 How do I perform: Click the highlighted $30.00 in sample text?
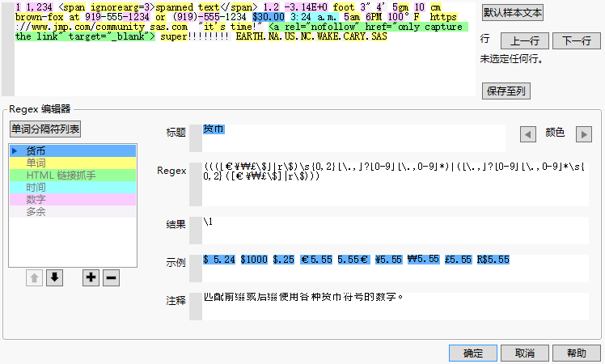269,17
